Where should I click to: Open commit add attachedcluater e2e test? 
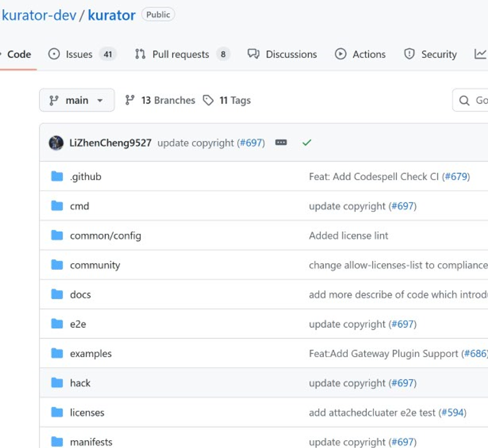click(372, 412)
